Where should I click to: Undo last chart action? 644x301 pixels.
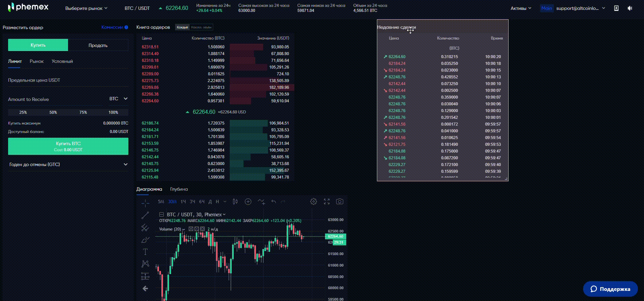pyautogui.click(x=273, y=202)
